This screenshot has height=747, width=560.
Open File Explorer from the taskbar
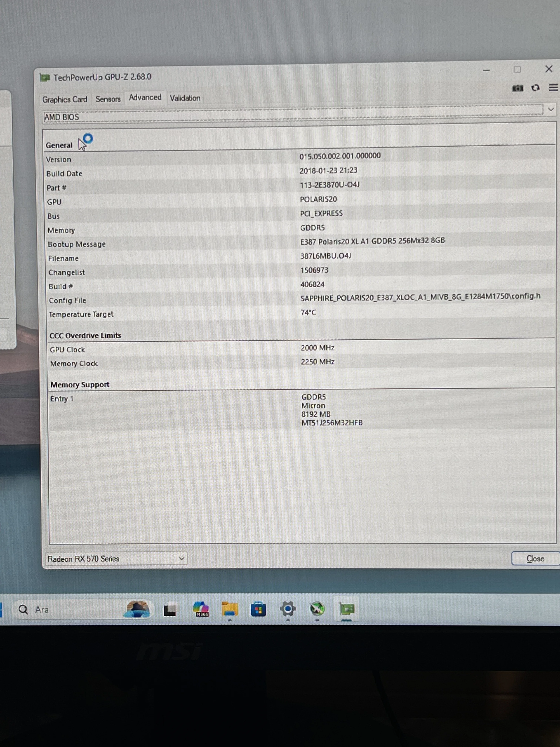(x=229, y=609)
